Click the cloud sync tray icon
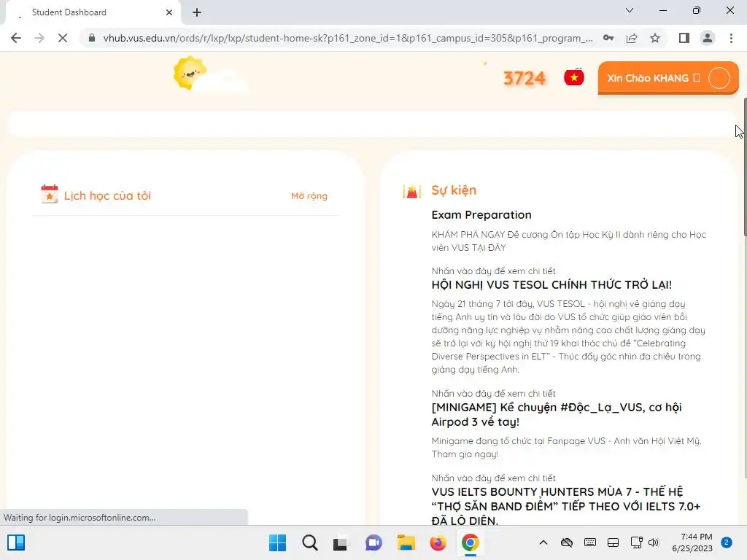Screen dimensions: 747x560 point(566,542)
